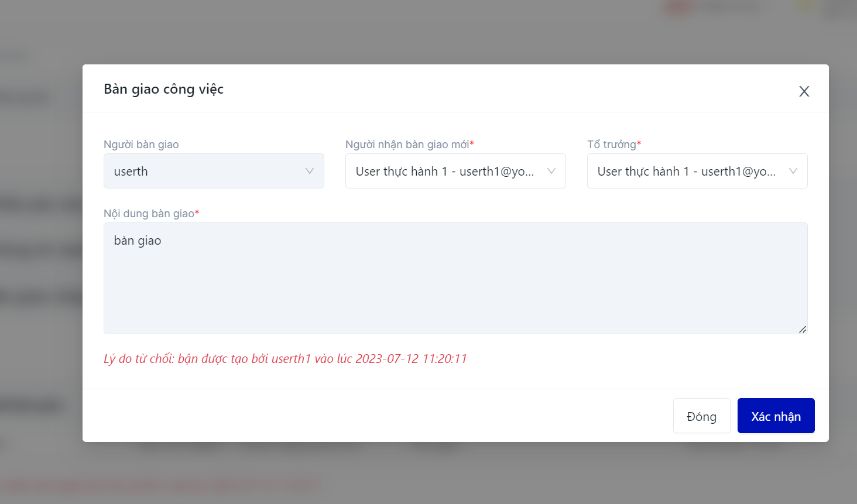The width and height of the screenshot is (857, 504).
Task: Confirm handover with the Xác nhận button
Action: (x=776, y=416)
